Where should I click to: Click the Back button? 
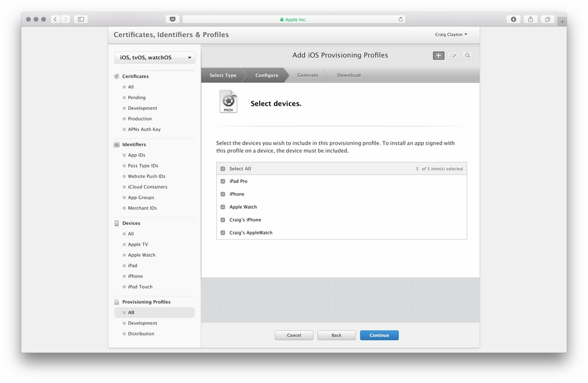pyautogui.click(x=336, y=335)
